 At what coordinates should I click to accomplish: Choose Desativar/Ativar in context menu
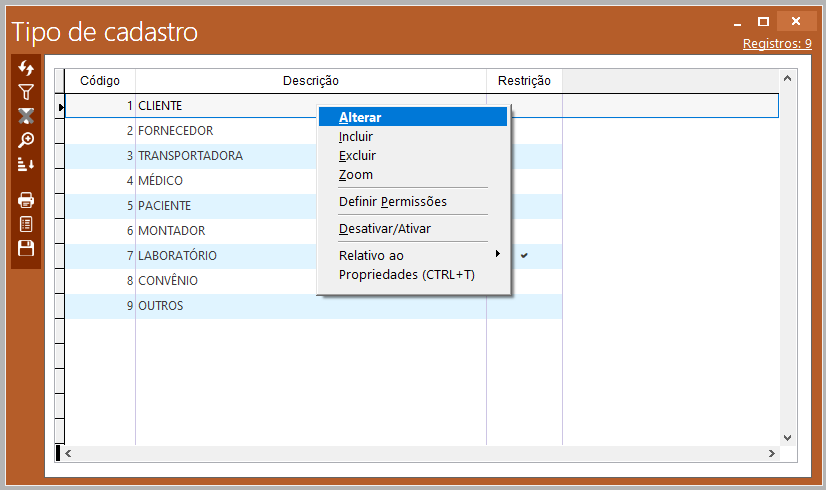click(x=385, y=229)
